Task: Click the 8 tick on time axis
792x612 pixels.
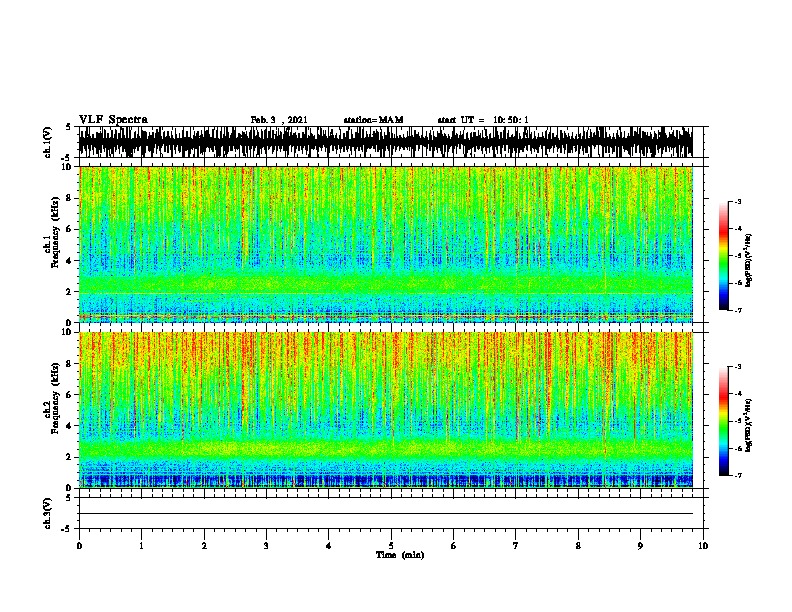Action: 578,545
